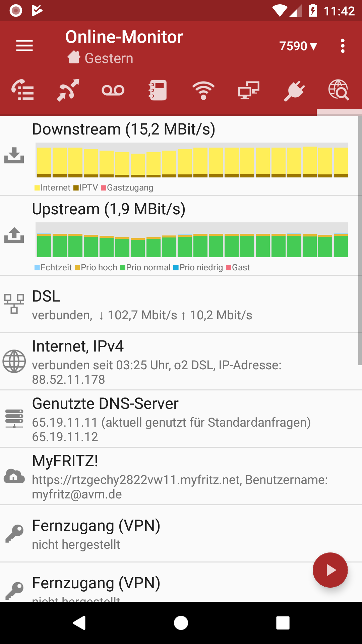Viewport: 362px width, 644px height.
Task: Tap the red play floating button
Action: (330, 570)
